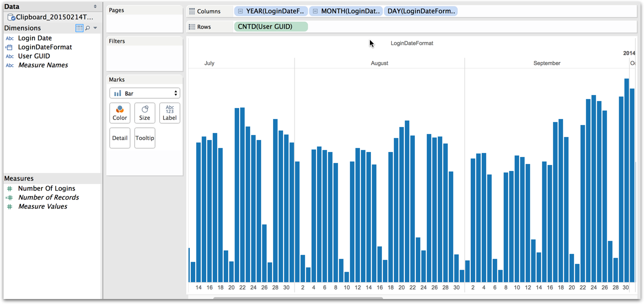644x304 pixels.
Task: Click the # icon beside Number Of Logins
Action: [9, 188]
